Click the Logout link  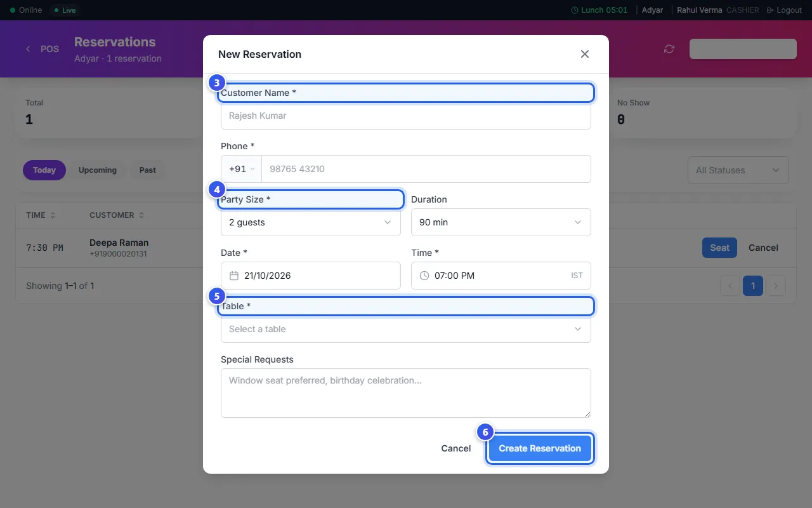(784, 10)
